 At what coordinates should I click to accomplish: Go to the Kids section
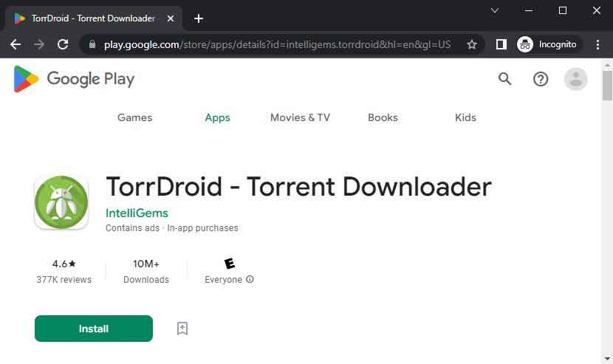[465, 117]
